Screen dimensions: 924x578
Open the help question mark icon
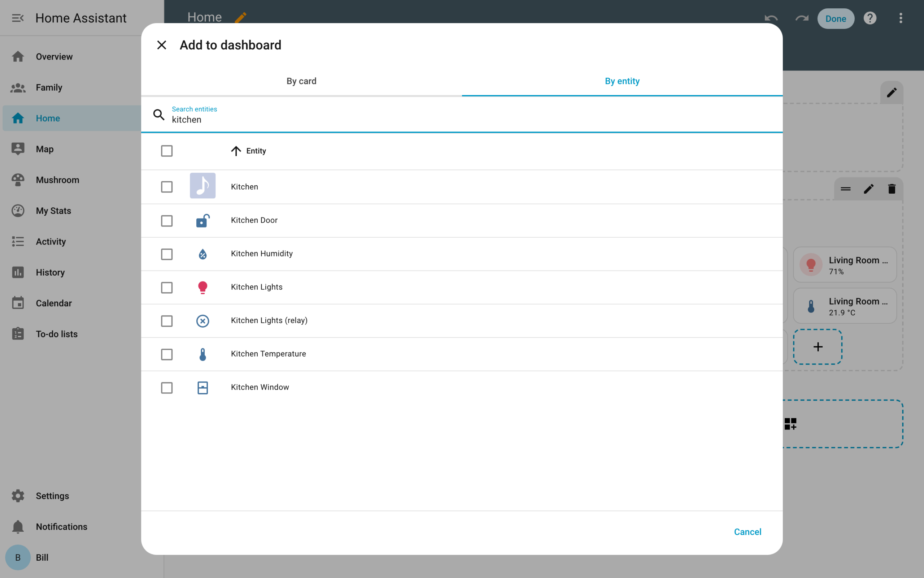click(870, 18)
